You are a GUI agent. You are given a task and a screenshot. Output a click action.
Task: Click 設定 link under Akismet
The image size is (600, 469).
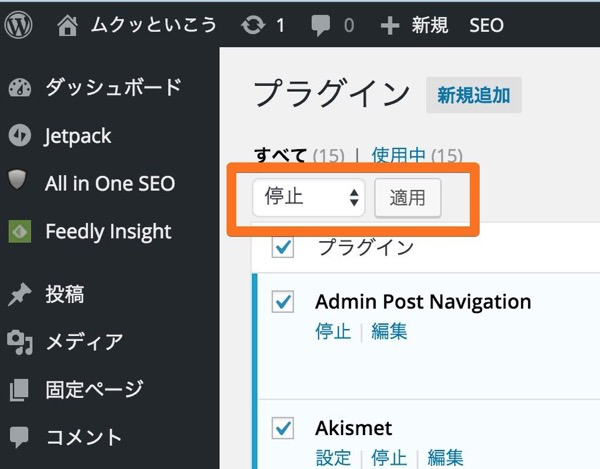(x=333, y=458)
